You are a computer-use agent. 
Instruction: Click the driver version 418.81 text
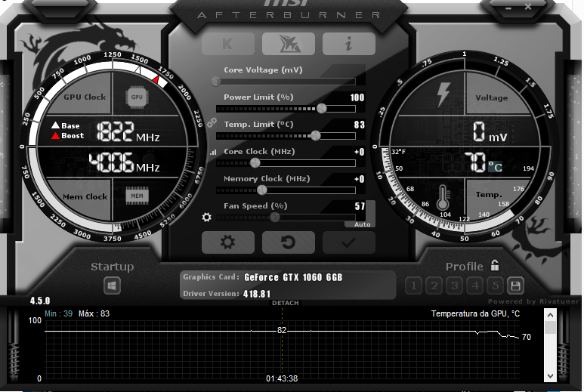point(257,294)
